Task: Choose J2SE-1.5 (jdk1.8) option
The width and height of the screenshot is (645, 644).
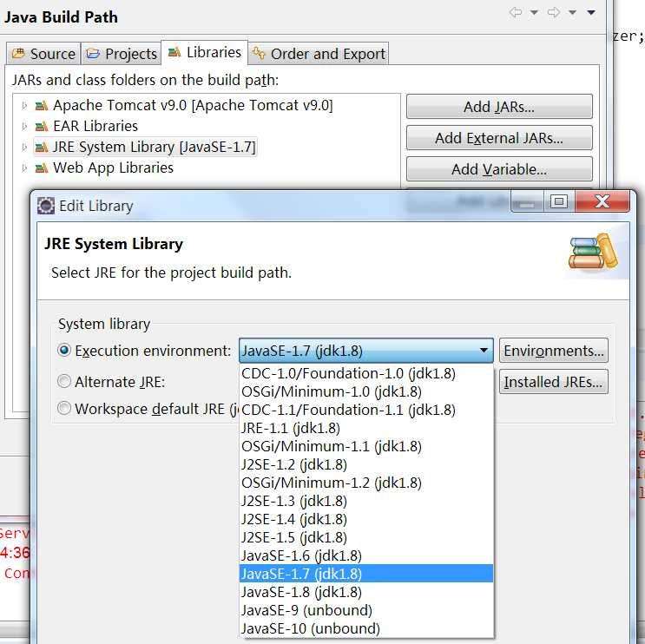Action: (x=366, y=537)
